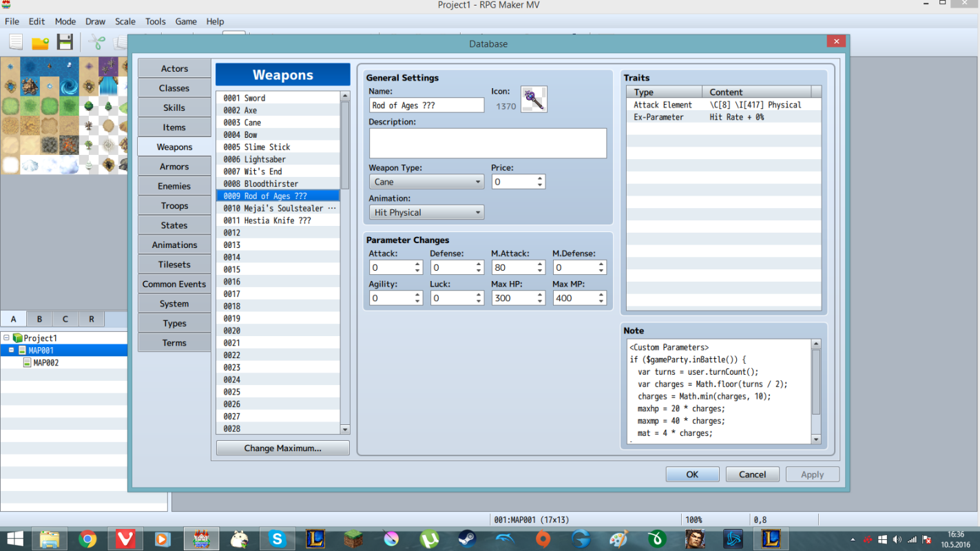
Task: Open Skype from the taskbar
Action: pyautogui.click(x=278, y=539)
